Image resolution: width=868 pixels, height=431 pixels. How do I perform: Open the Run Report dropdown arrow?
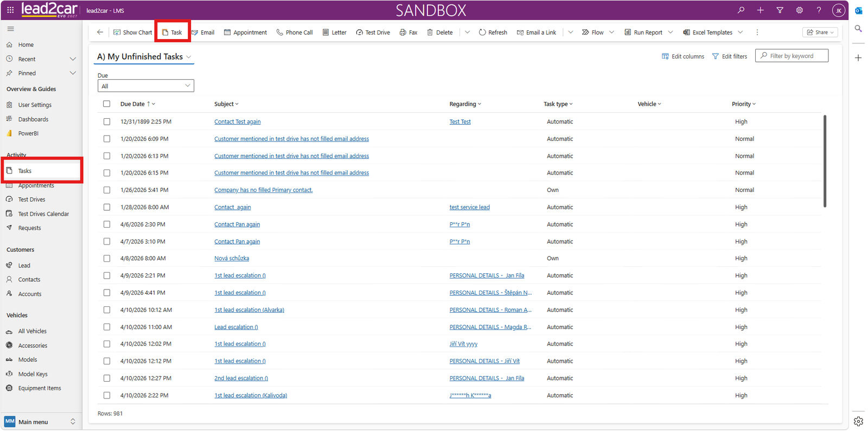671,33
